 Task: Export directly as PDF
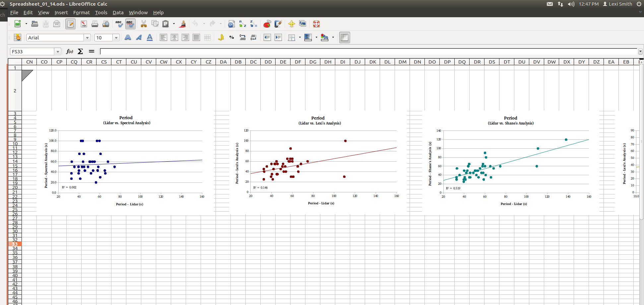click(84, 24)
